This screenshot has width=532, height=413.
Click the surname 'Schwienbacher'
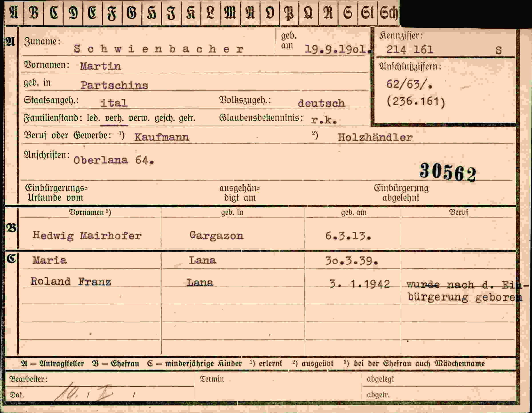pyautogui.click(x=159, y=49)
